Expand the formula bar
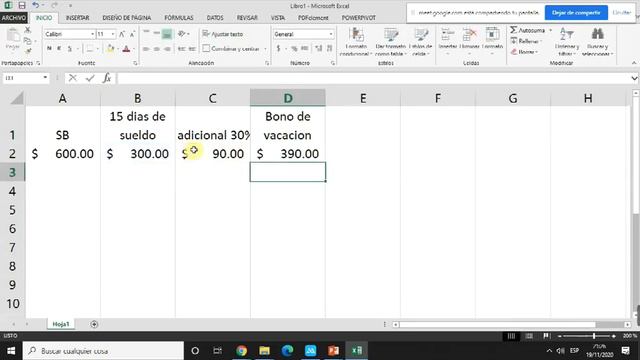Screen dimensions: 640x360 click(x=634, y=78)
